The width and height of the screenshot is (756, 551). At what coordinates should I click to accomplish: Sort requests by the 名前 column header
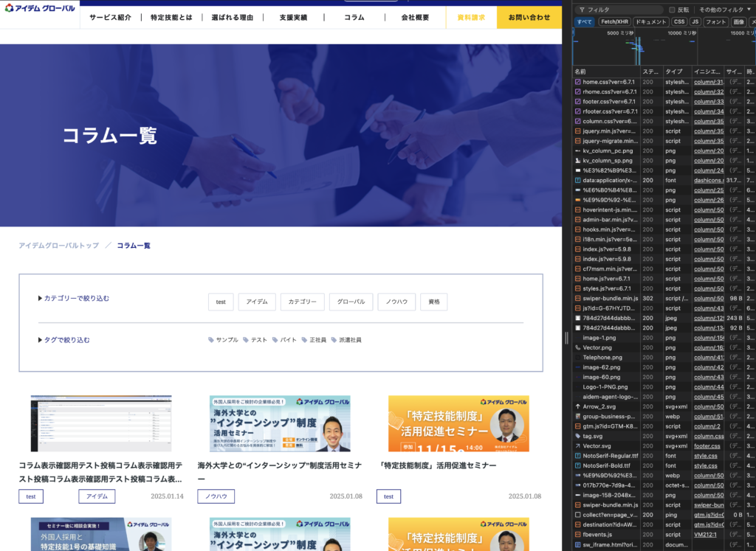[606, 72]
